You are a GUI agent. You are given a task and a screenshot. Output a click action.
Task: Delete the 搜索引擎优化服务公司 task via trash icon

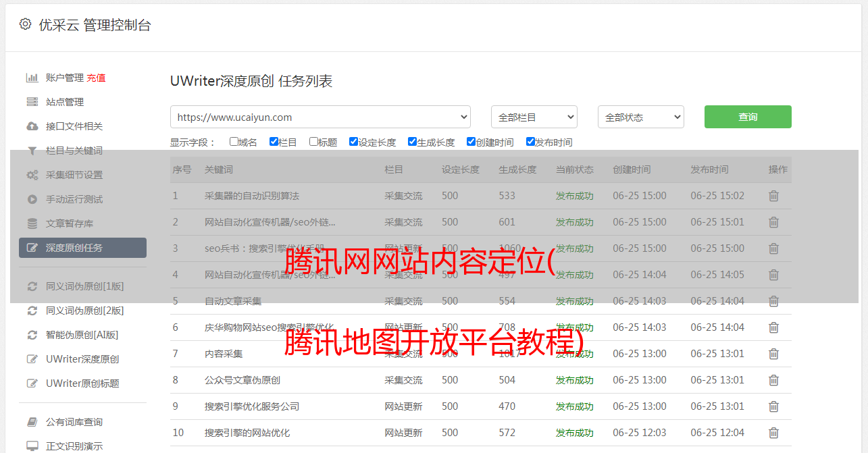pyautogui.click(x=773, y=406)
